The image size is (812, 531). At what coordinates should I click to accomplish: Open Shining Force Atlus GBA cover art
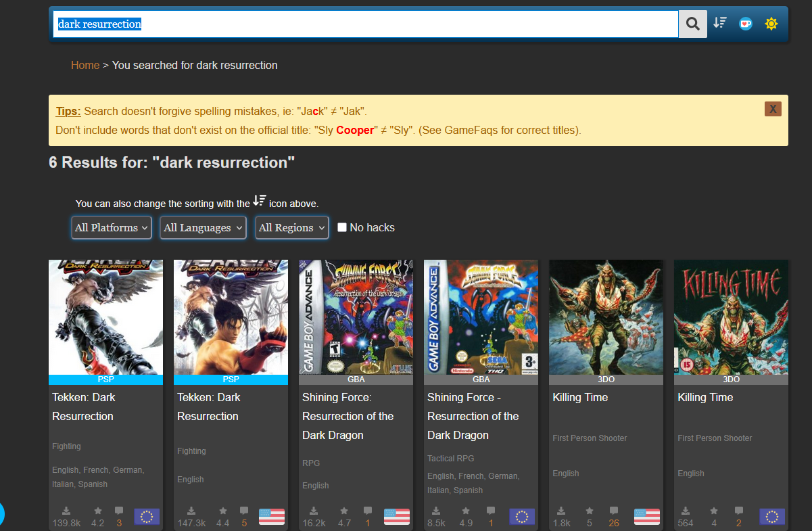pos(356,317)
